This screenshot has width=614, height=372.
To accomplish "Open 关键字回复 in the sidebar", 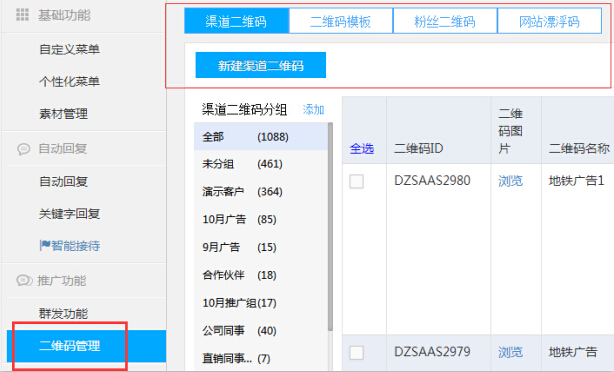I will (69, 214).
